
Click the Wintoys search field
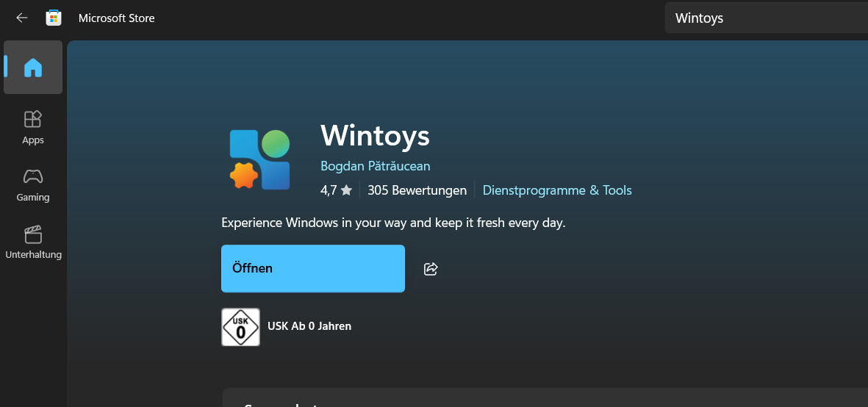(766, 18)
